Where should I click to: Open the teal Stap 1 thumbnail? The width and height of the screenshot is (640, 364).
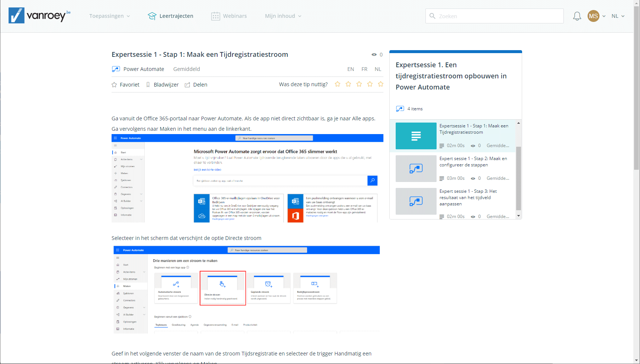[416, 136]
